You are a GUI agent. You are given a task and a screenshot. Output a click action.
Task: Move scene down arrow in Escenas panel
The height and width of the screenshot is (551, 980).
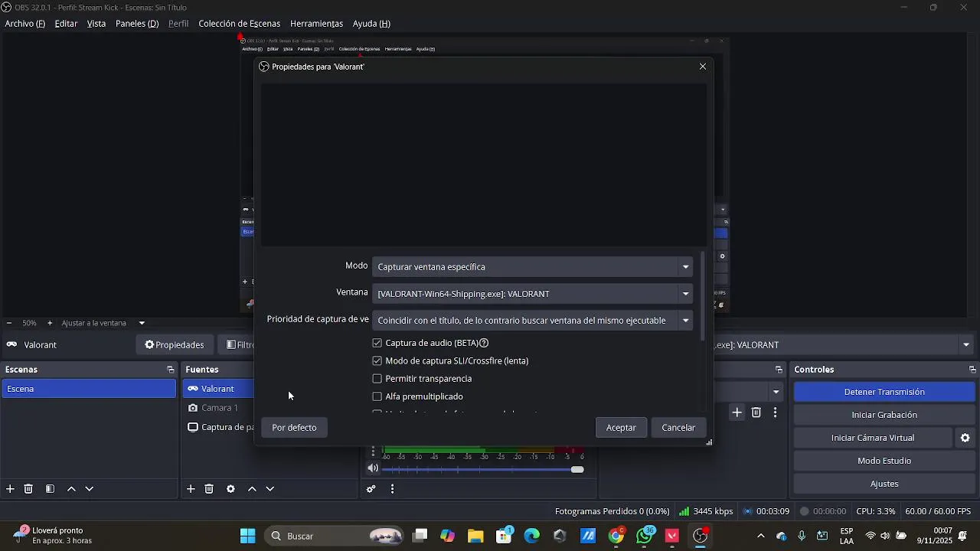90,489
